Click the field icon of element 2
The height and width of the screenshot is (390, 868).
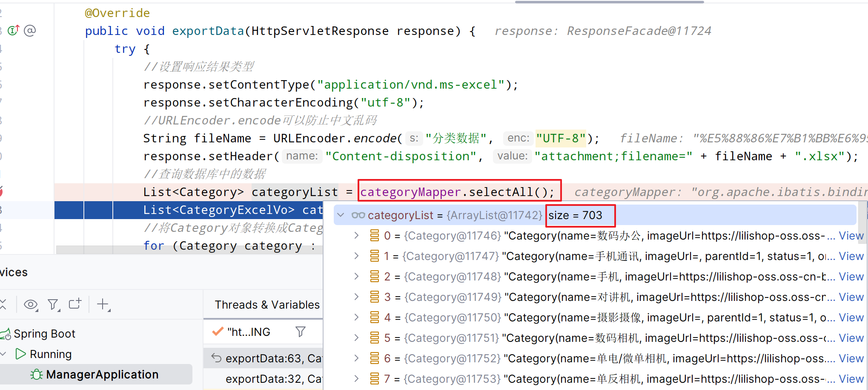coord(375,277)
